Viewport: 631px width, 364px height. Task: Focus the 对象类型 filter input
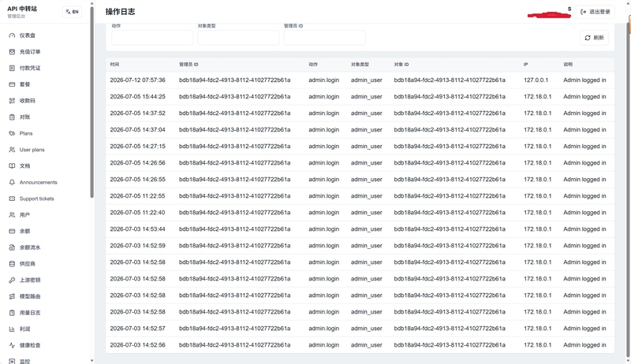(238, 38)
